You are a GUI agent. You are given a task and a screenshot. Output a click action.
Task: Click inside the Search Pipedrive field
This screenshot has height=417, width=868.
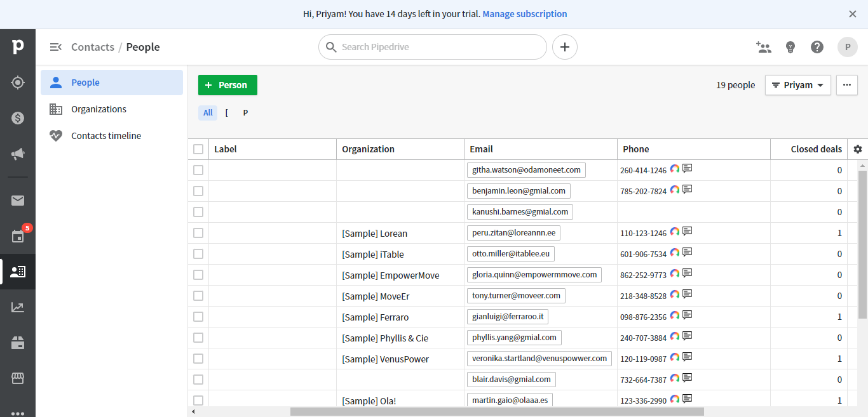point(433,47)
